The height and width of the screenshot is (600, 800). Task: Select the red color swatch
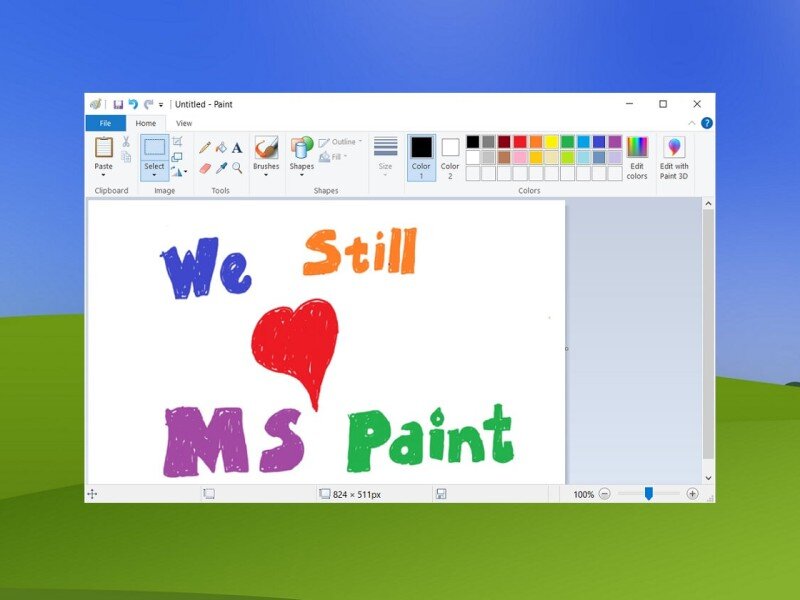(x=520, y=140)
